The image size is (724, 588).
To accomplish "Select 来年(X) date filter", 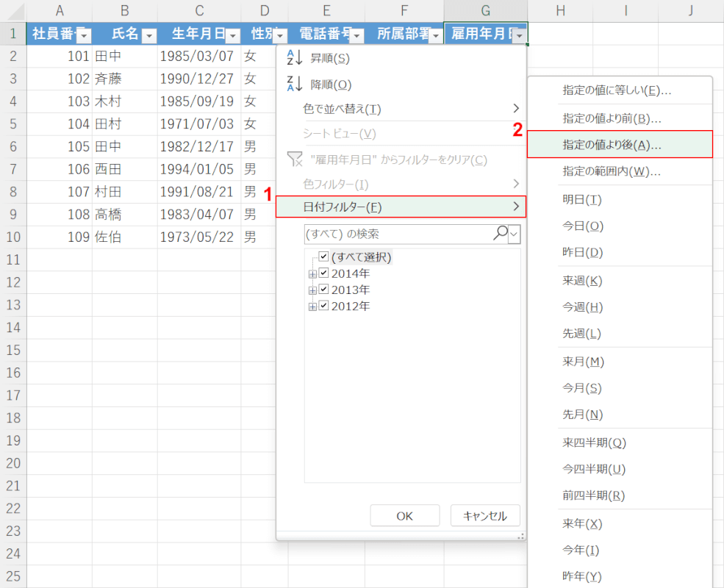I will pyautogui.click(x=620, y=523).
